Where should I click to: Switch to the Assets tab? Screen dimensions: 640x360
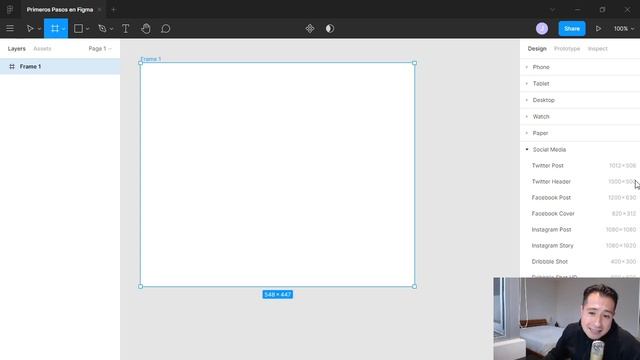pos(42,49)
